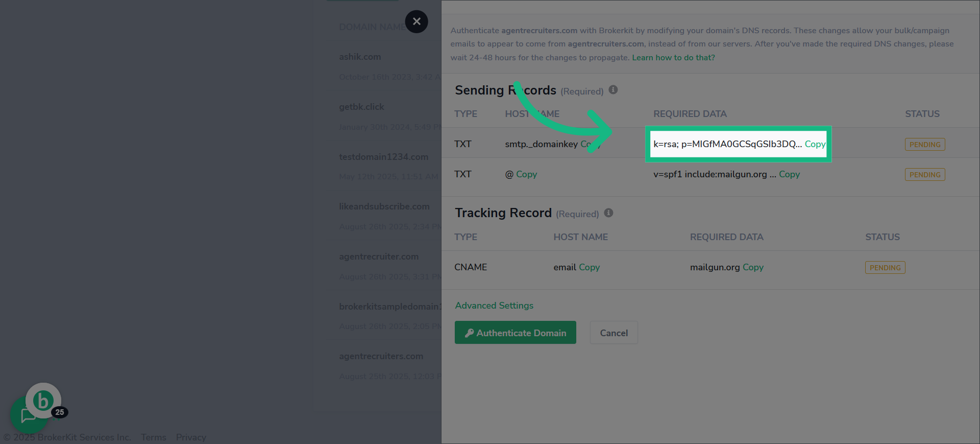Image resolution: width=980 pixels, height=444 pixels.
Task: Copy the email CNAME host name
Action: [x=589, y=267]
